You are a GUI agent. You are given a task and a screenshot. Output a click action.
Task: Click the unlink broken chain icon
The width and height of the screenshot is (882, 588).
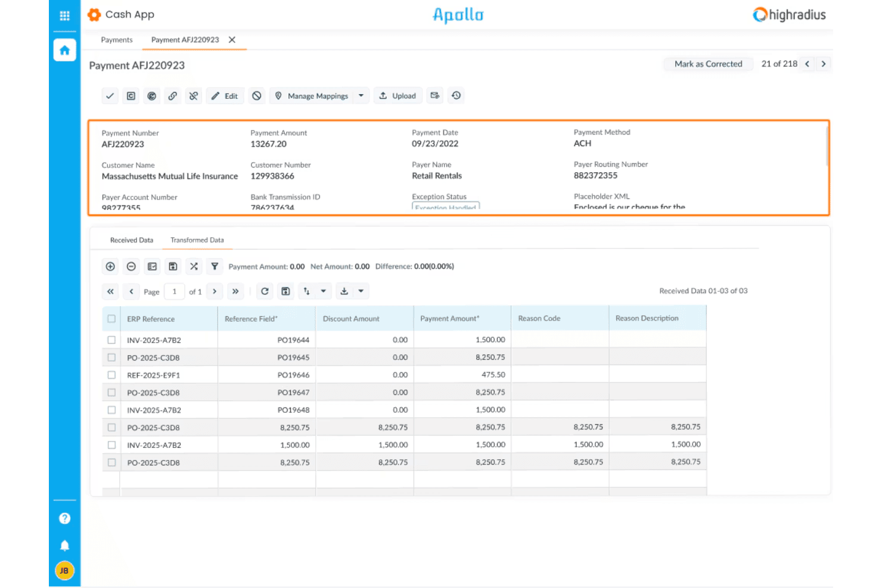coord(193,96)
